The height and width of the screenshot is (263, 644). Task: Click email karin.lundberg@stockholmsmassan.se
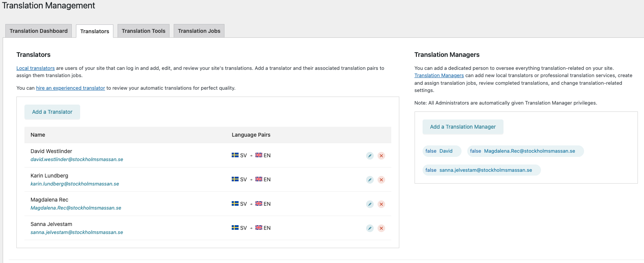(x=75, y=184)
